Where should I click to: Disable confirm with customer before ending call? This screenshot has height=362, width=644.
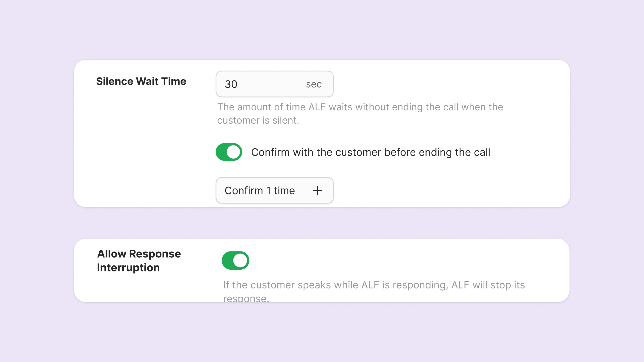229,152
